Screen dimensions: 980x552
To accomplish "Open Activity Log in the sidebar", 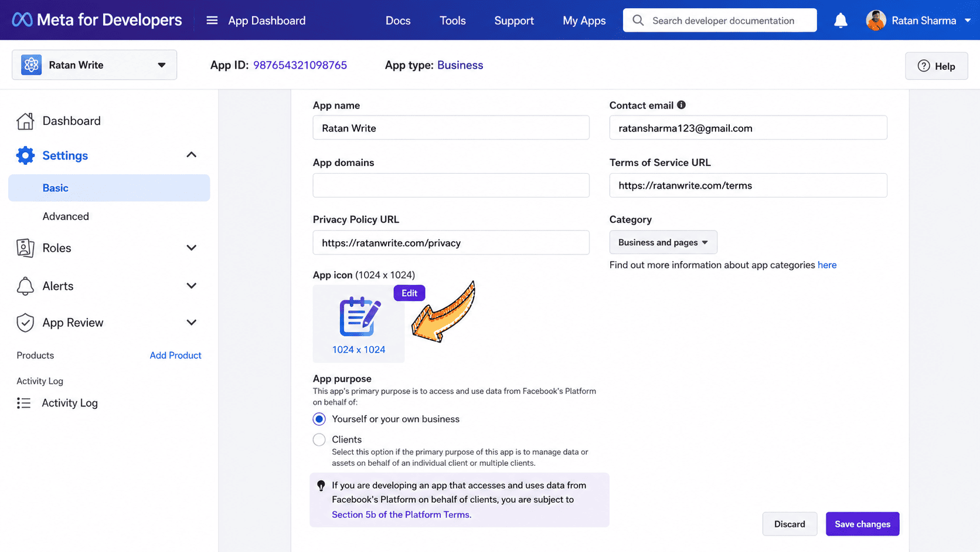I will pyautogui.click(x=70, y=403).
